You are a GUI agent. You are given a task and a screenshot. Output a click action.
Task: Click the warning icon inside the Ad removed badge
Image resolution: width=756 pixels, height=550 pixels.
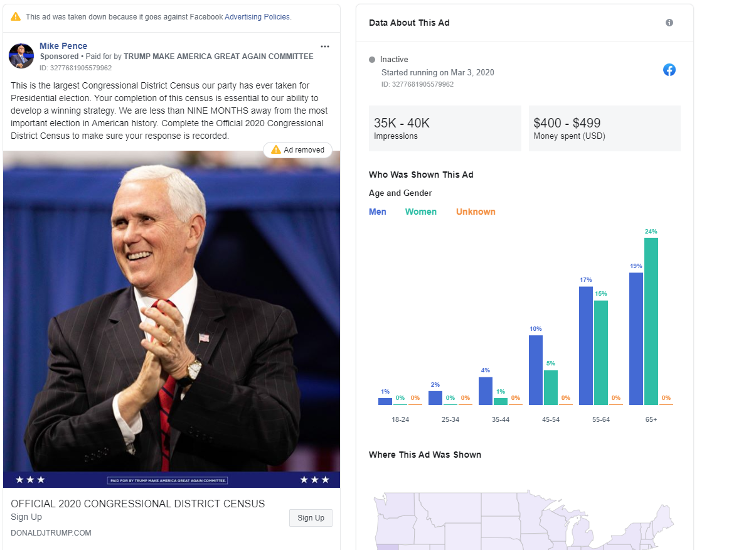[275, 149]
